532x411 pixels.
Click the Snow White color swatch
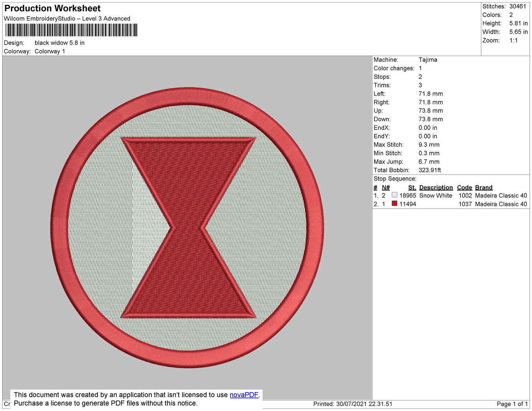394,195
